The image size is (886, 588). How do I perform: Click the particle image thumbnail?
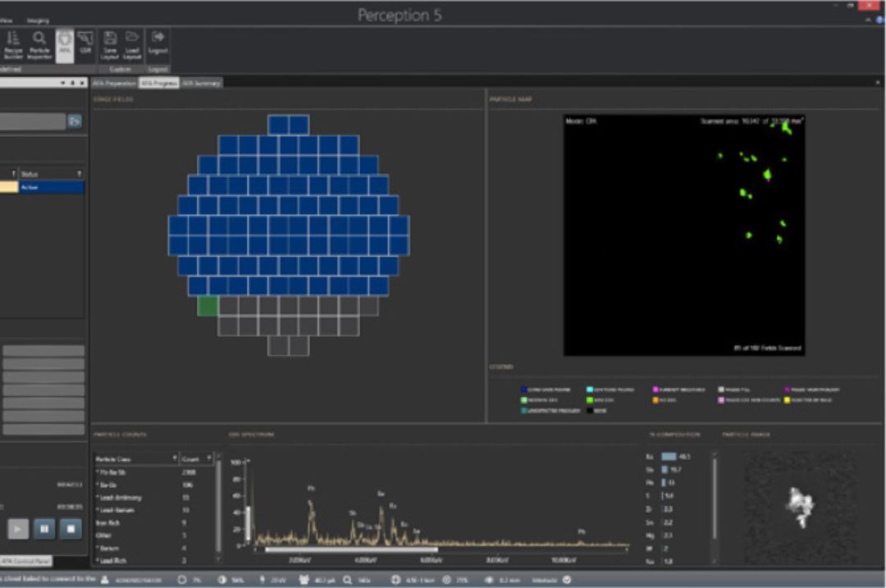coord(800,507)
